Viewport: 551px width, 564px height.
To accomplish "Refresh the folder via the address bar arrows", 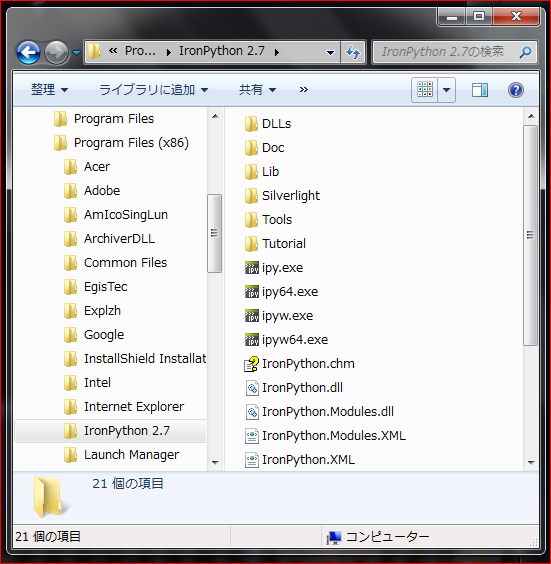I will click(x=353, y=52).
